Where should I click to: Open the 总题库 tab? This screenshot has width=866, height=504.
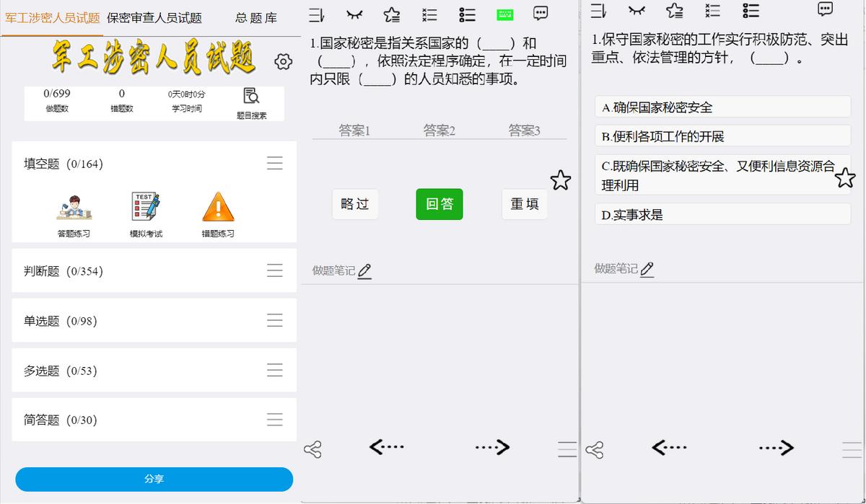tap(255, 17)
